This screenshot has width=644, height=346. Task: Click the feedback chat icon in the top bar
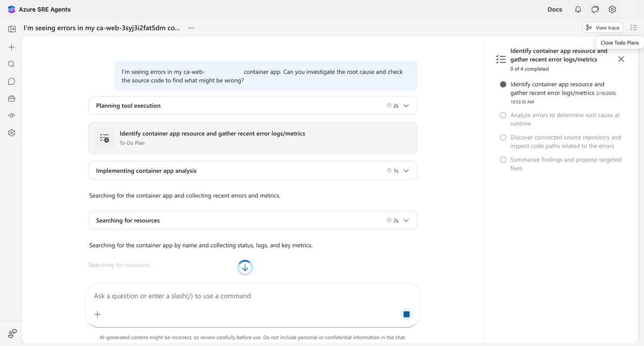595,9
